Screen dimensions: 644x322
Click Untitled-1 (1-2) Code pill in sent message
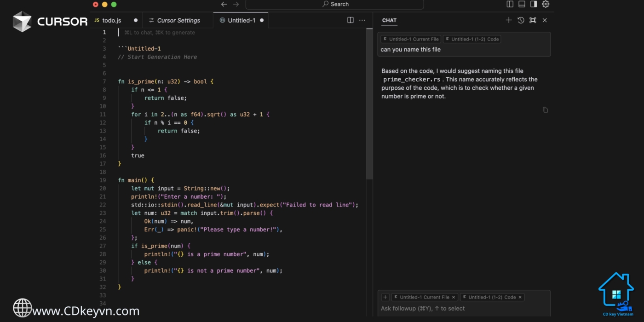(x=472, y=39)
